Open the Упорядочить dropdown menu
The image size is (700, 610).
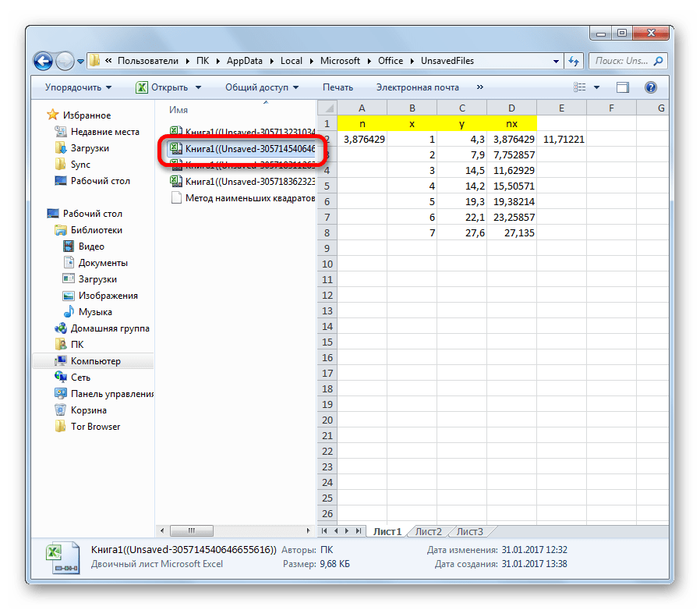pos(78,87)
